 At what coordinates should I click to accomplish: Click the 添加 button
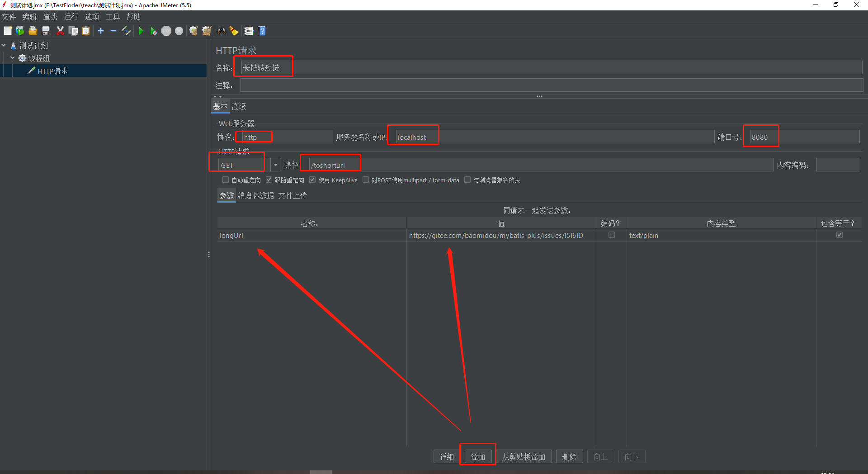pos(478,457)
